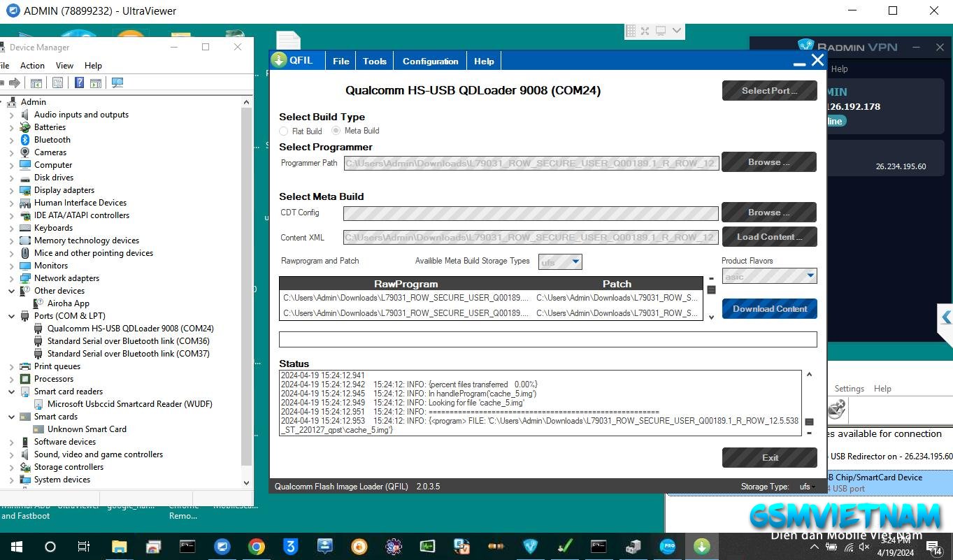Click Scan for hardware changes monitor icon
This screenshot has height=560, width=953.
[117, 82]
